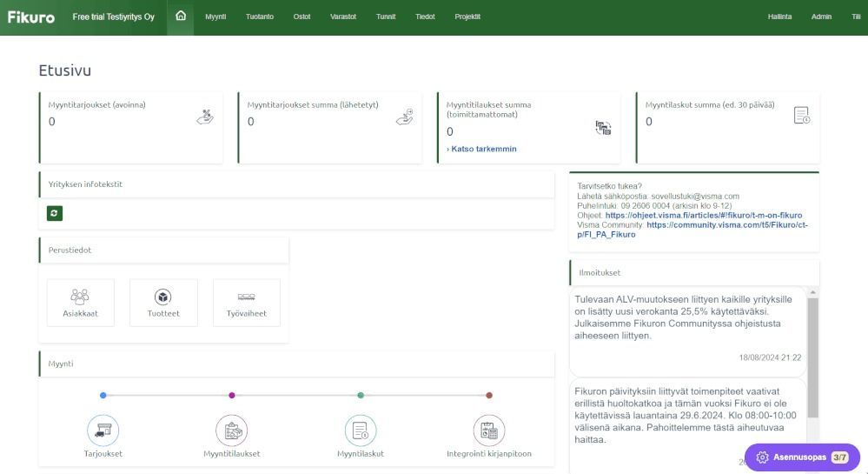
Task: Open the Asennusopas 3/7 setup guide button
Action: point(802,457)
